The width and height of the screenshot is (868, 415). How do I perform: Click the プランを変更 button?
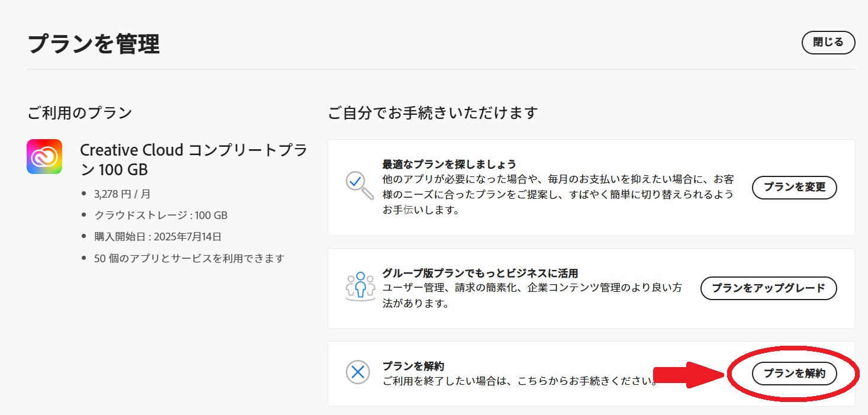[x=795, y=187]
